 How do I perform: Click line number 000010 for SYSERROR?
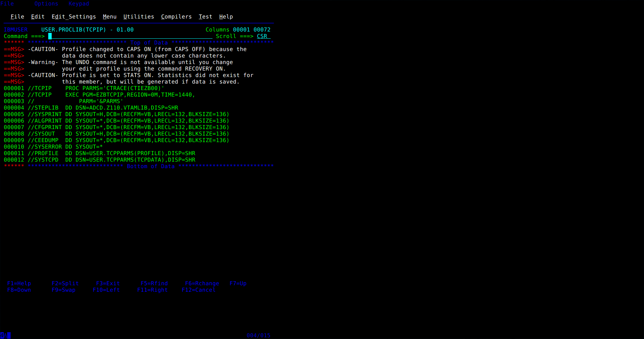coord(14,147)
